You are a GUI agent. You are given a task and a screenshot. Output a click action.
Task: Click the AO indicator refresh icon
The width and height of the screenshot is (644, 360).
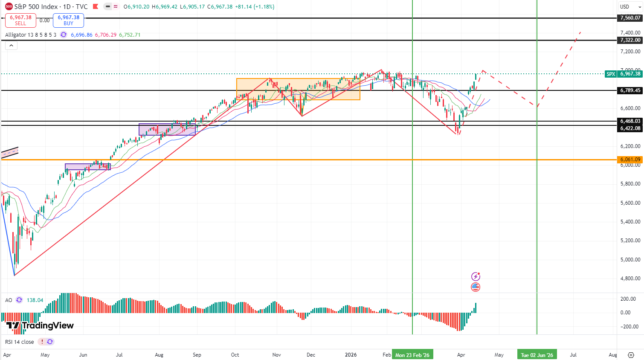pyautogui.click(x=19, y=300)
